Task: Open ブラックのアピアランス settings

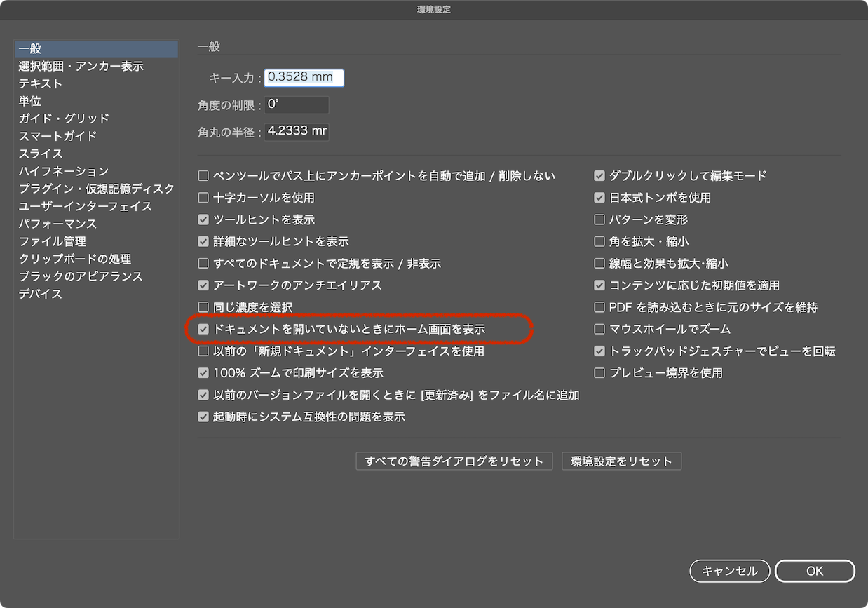Action: click(79, 276)
